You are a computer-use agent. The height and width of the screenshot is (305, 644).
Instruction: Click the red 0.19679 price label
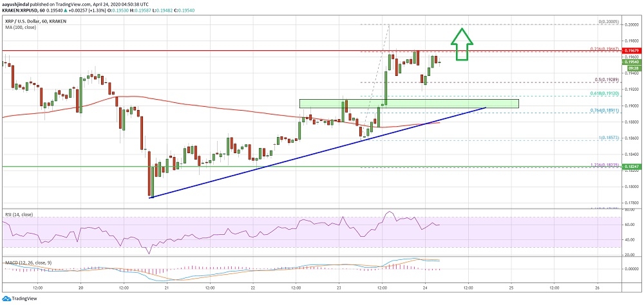tap(632, 51)
